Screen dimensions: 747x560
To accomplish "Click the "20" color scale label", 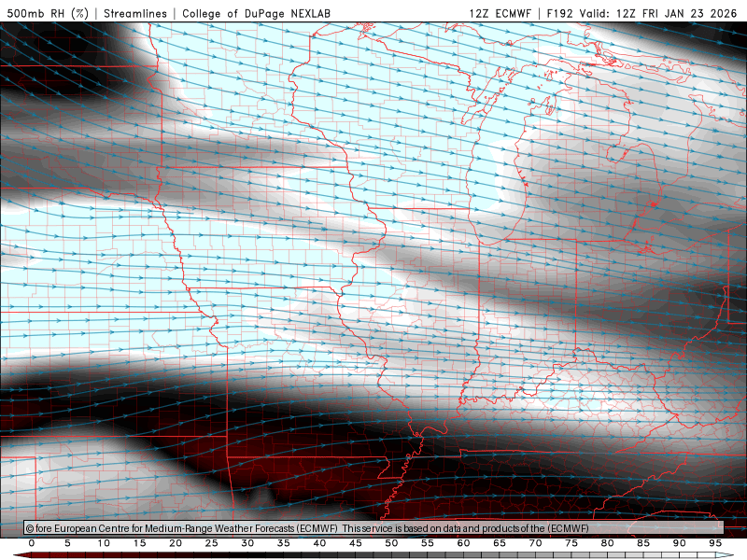I will pos(176,543).
